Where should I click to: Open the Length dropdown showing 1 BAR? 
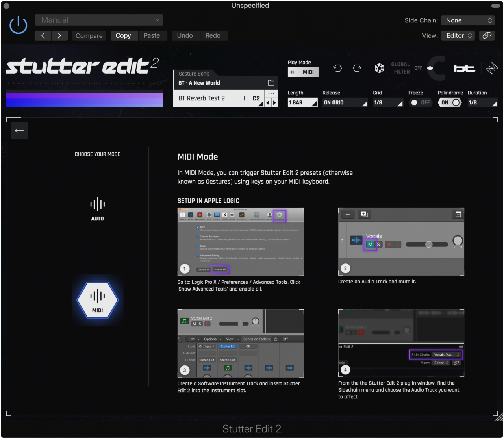(302, 102)
